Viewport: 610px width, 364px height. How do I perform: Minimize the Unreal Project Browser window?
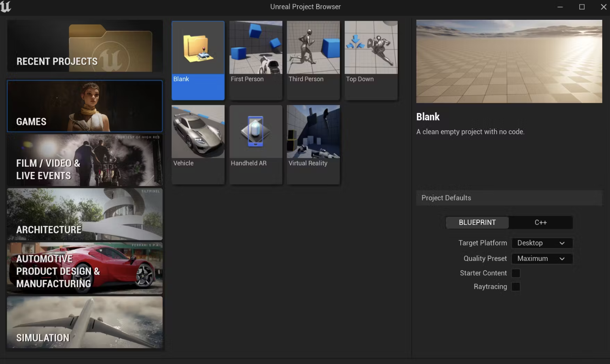tap(560, 7)
